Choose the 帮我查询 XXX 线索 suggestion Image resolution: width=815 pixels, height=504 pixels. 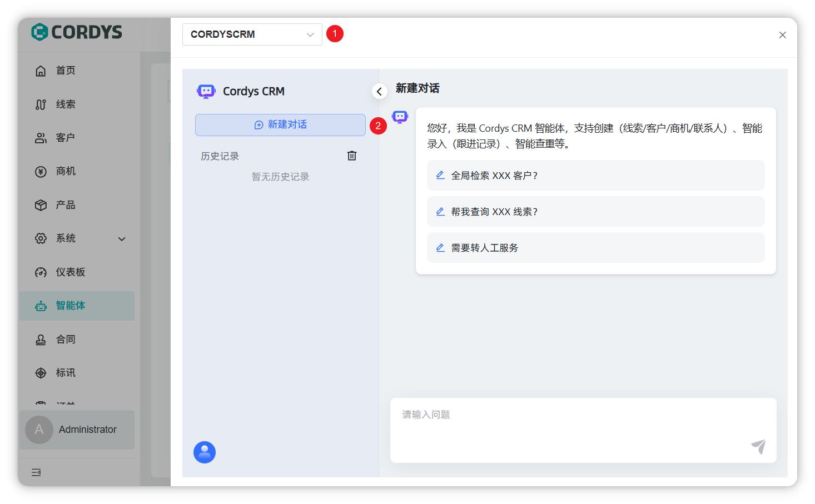click(596, 212)
